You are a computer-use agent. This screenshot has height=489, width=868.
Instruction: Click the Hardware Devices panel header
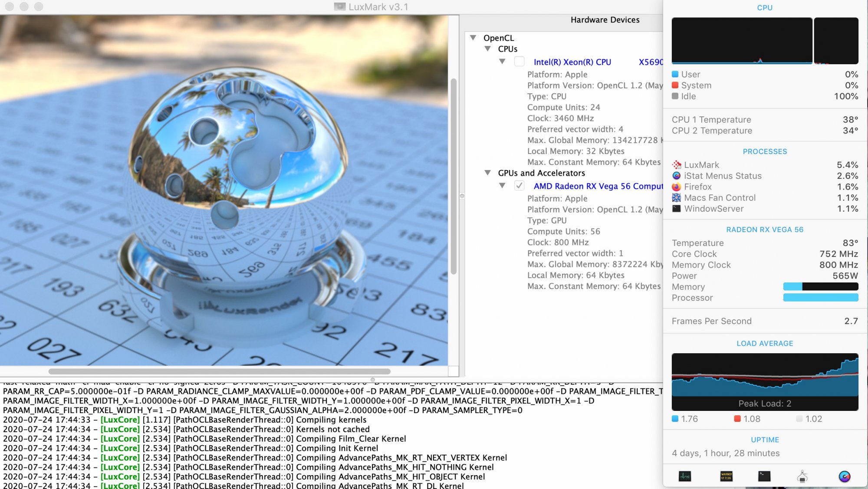pyautogui.click(x=605, y=20)
